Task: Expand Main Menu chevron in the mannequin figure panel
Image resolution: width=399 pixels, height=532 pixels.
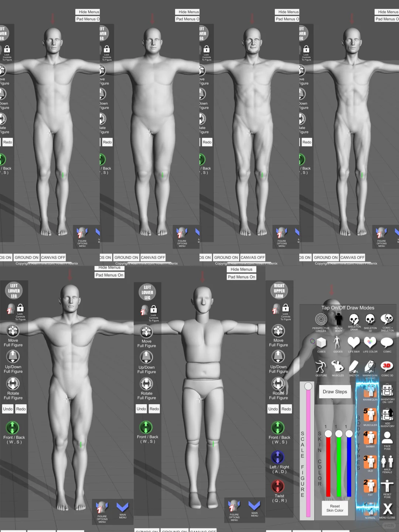Action: coord(255,505)
